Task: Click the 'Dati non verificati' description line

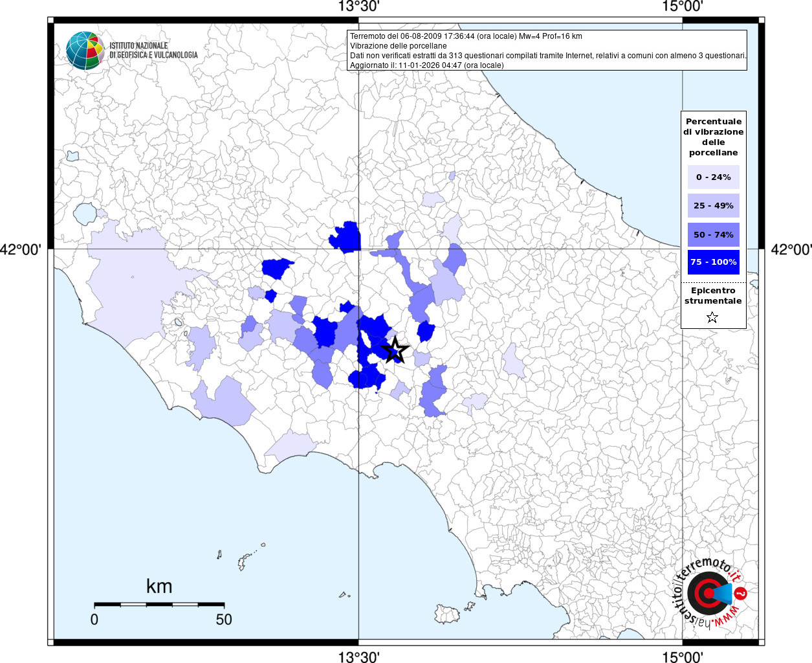Action: pos(548,56)
